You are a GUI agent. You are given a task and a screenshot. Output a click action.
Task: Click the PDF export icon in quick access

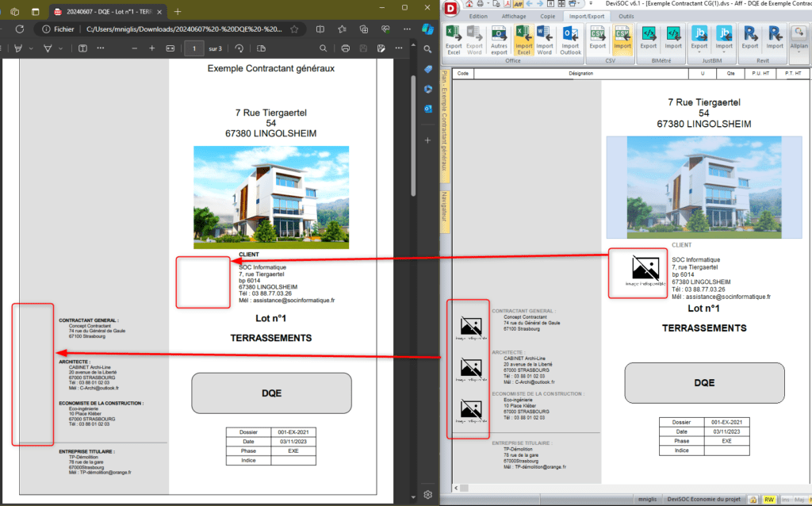click(x=507, y=4)
